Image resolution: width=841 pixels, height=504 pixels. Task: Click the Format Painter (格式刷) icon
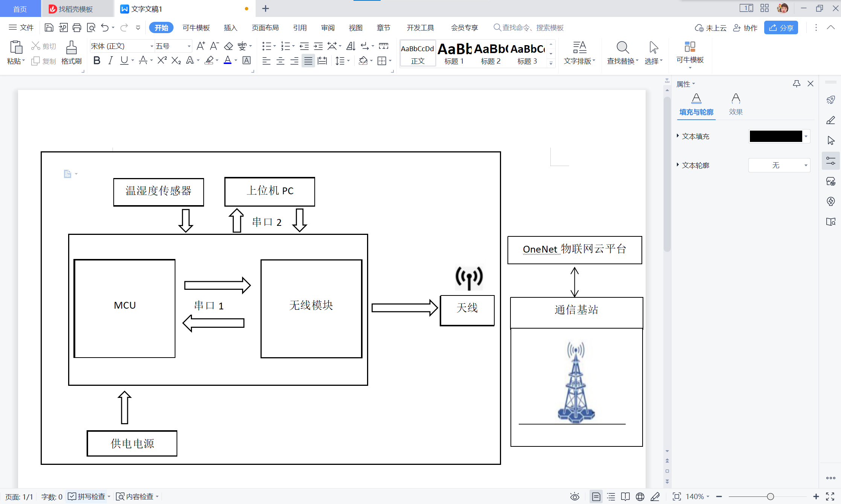click(x=71, y=48)
